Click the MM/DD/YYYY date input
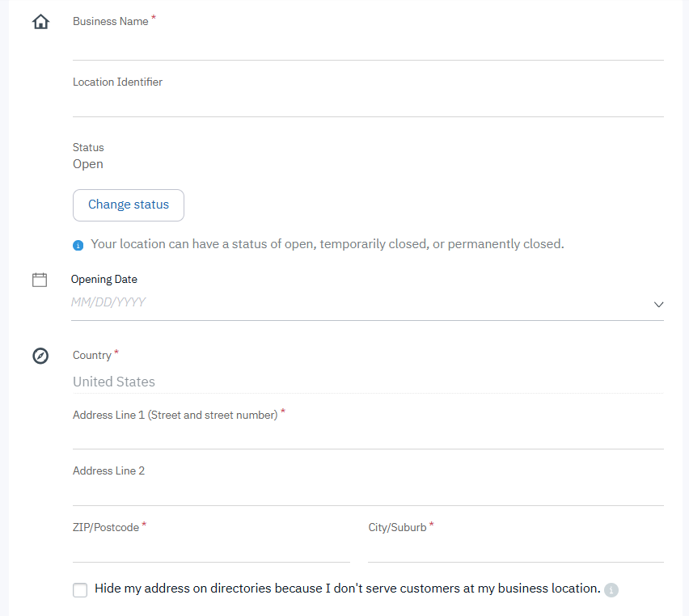This screenshot has height=616, width=689. tap(356, 303)
